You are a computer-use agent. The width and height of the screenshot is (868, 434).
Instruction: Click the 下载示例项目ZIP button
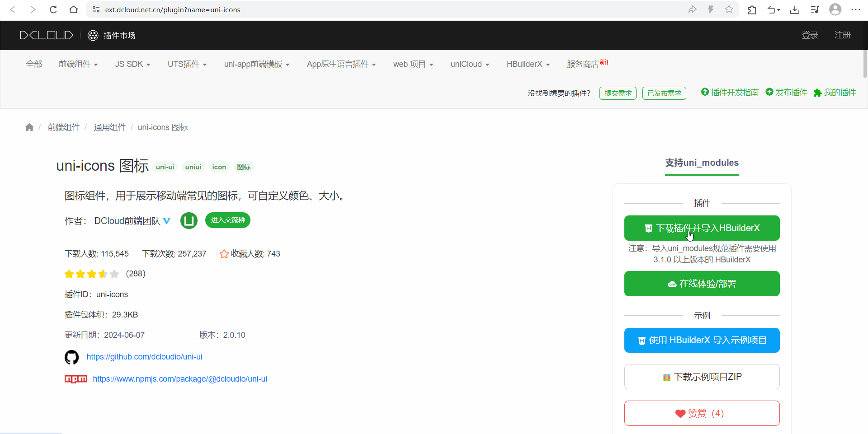click(702, 377)
